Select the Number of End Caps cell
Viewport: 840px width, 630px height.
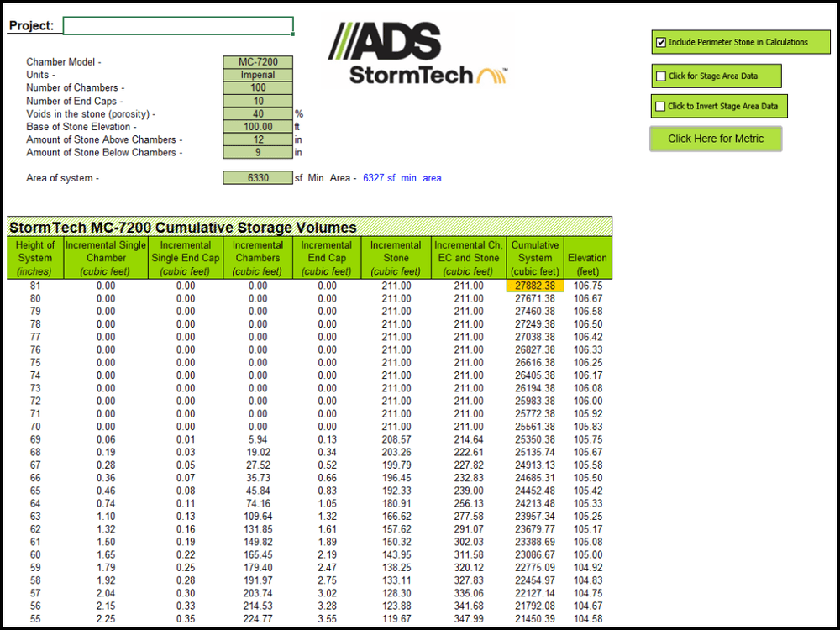[x=258, y=101]
